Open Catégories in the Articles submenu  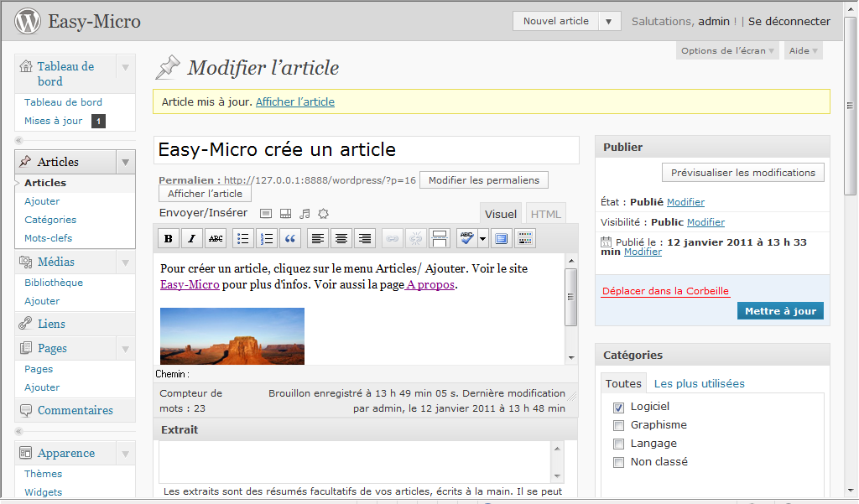(50, 220)
